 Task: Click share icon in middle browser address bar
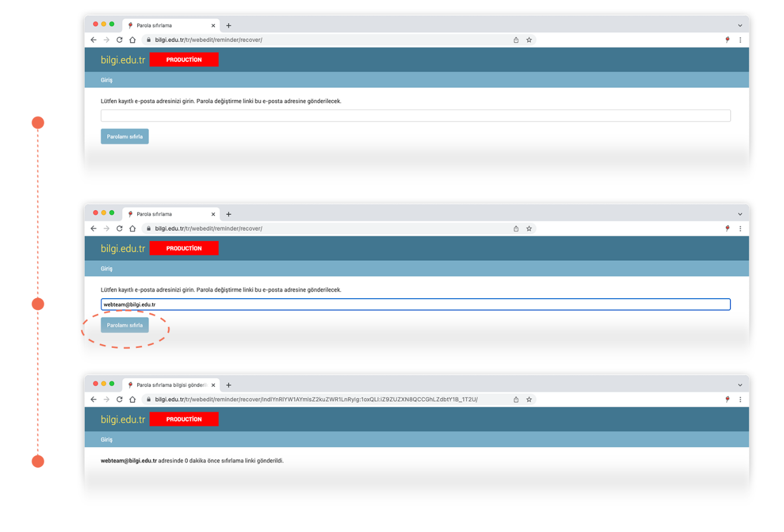(x=516, y=229)
